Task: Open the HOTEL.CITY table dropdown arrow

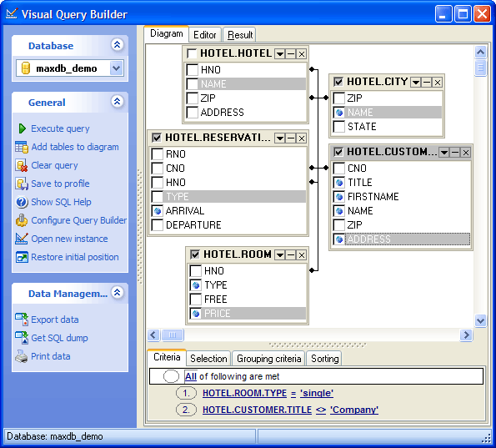Action: (x=416, y=83)
